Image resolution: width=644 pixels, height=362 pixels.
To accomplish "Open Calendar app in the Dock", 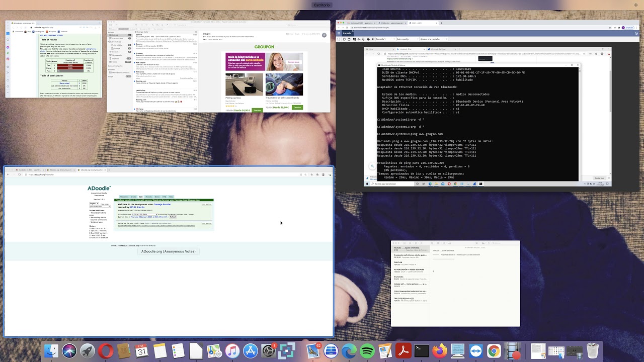I will pyautogui.click(x=142, y=351).
